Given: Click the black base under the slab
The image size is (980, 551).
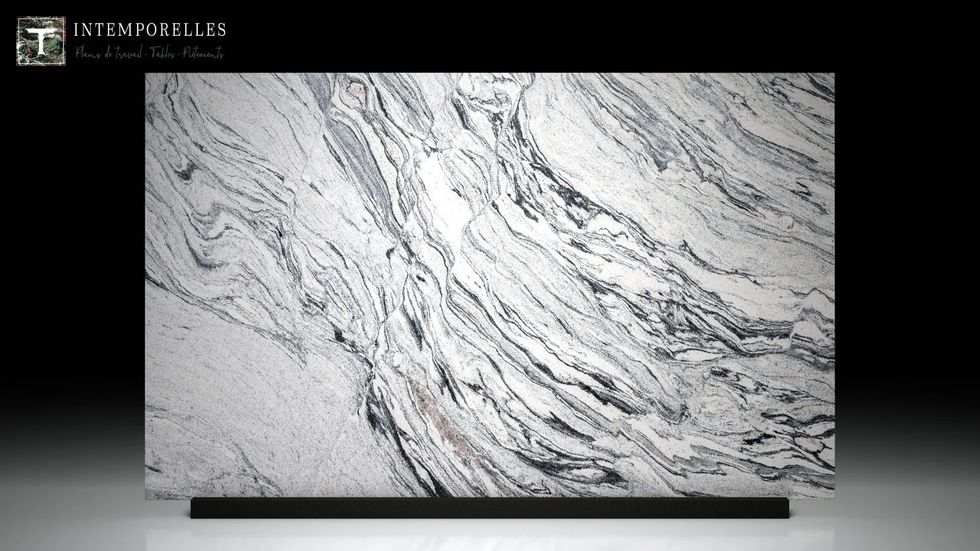Looking at the screenshot, I should pos(489,508).
